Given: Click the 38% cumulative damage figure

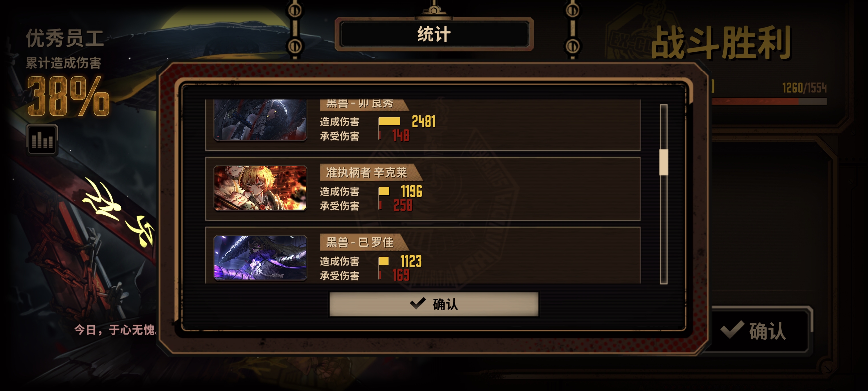Looking at the screenshot, I should (x=68, y=96).
